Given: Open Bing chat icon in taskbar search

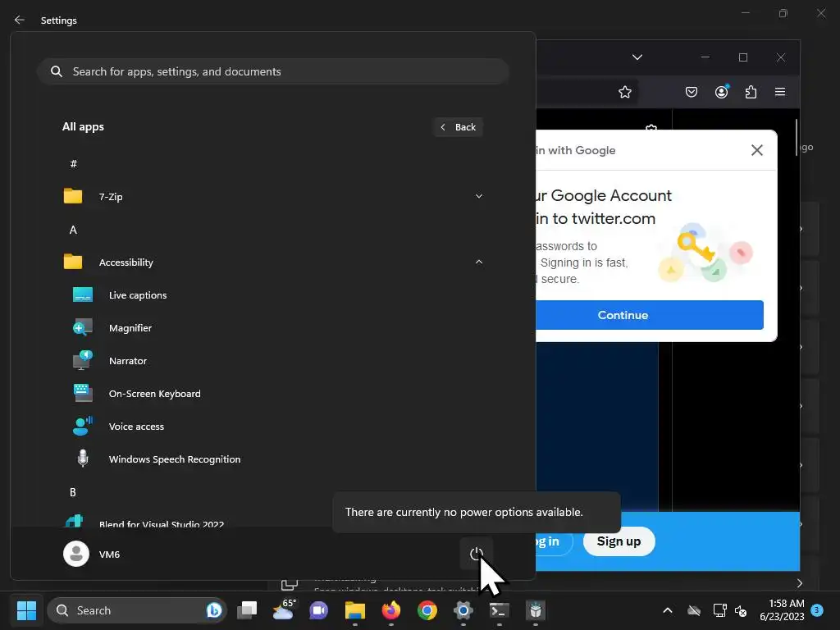Looking at the screenshot, I should (214, 610).
